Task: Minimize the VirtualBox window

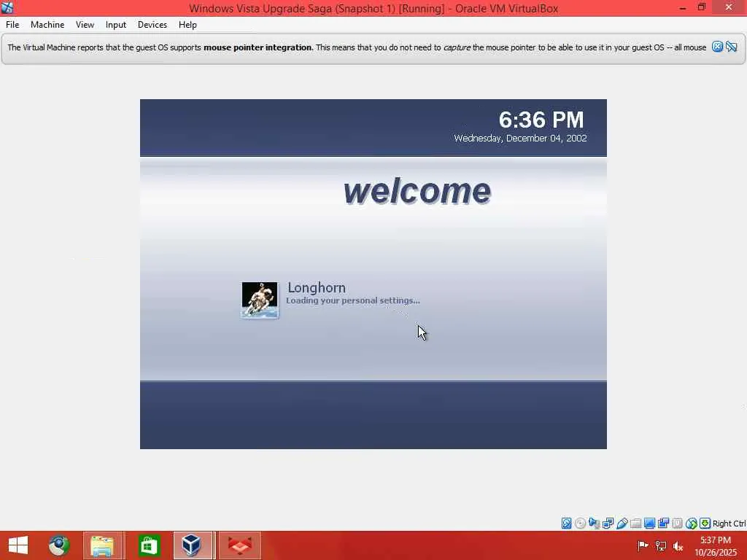Action: click(683, 7)
